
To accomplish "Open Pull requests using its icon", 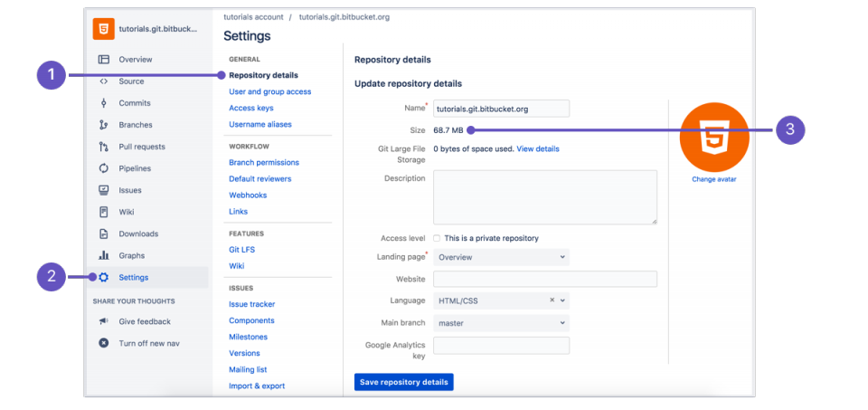I will coord(104,147).
